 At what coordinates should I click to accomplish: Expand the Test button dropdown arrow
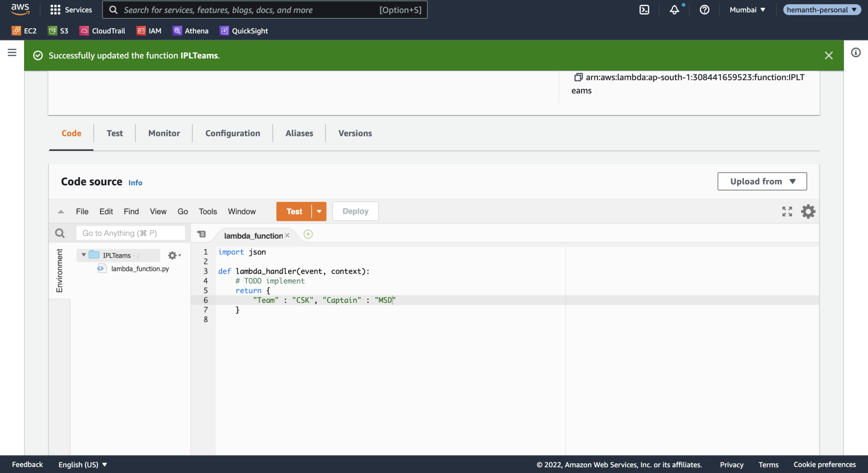(x=319, y=211)
